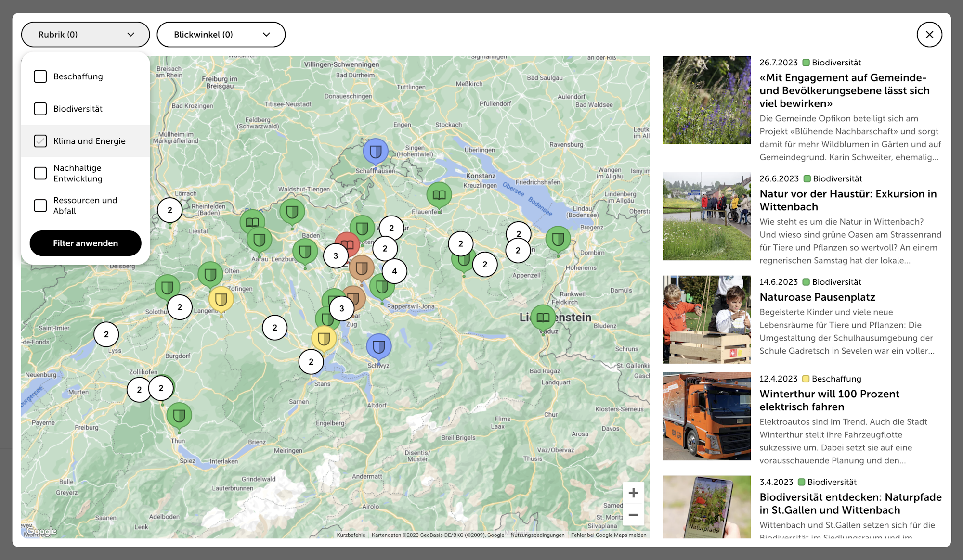963x560 pixels.
Task: Click the blue shield marker near Schwyz
Action: point(379,346)
